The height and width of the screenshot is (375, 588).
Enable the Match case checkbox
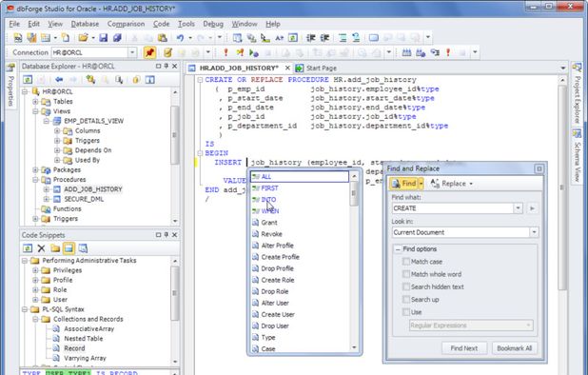pyautogui.click(x=406, y=262)
